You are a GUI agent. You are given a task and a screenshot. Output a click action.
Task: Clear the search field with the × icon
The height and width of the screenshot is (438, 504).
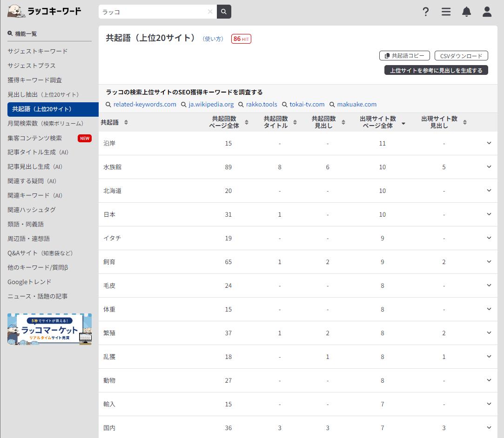209,11
